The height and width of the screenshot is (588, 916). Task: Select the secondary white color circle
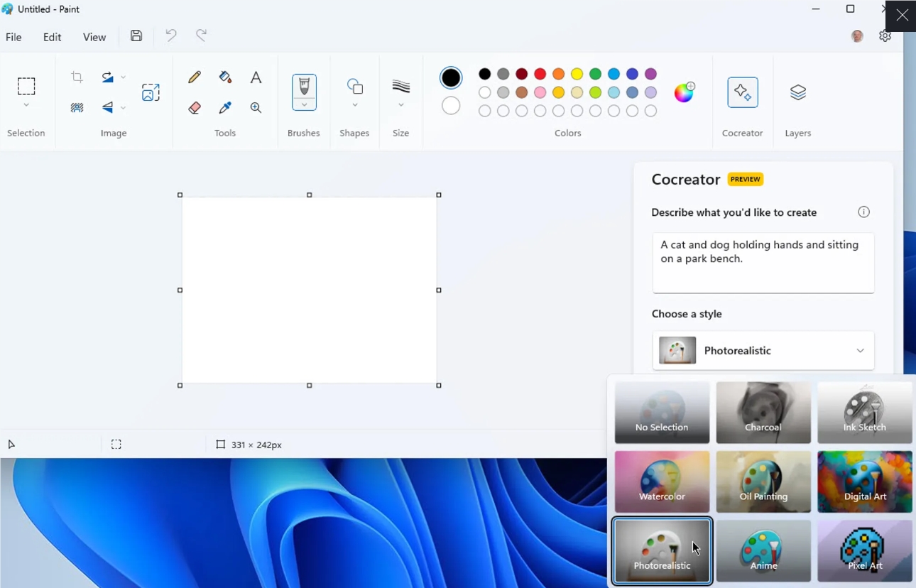451,106
